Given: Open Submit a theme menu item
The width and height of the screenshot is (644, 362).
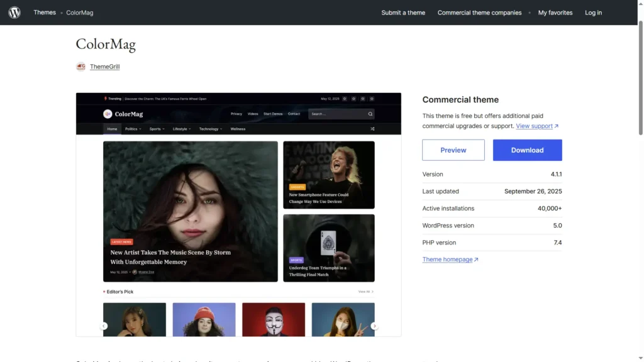Looking at the screenshot, I should 403,13.
